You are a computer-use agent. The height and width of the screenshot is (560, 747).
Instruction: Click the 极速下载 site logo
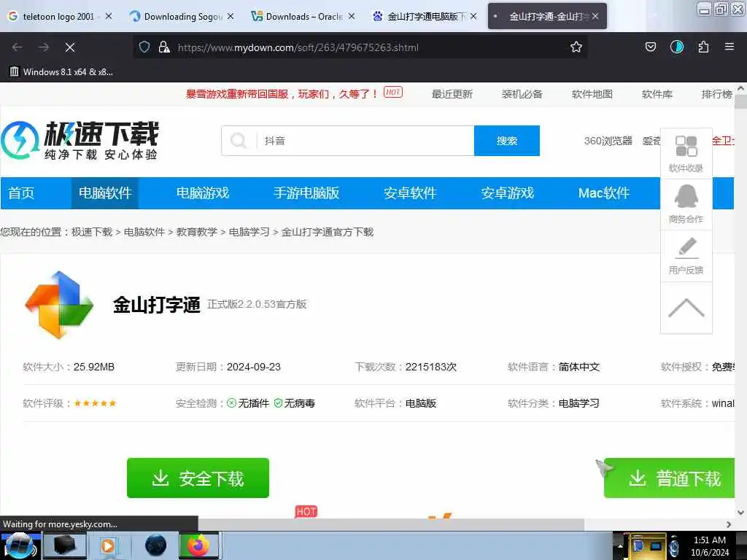80,140
